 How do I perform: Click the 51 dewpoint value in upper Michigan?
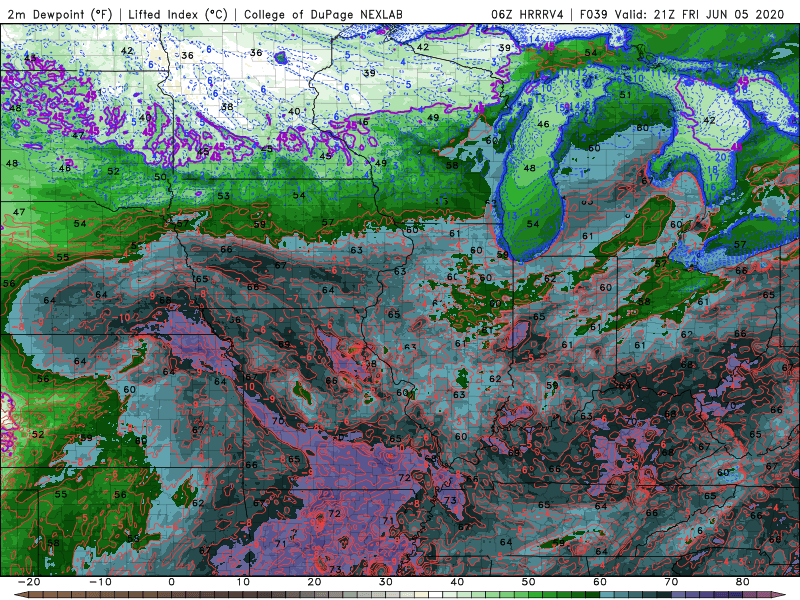click(625, 95)
